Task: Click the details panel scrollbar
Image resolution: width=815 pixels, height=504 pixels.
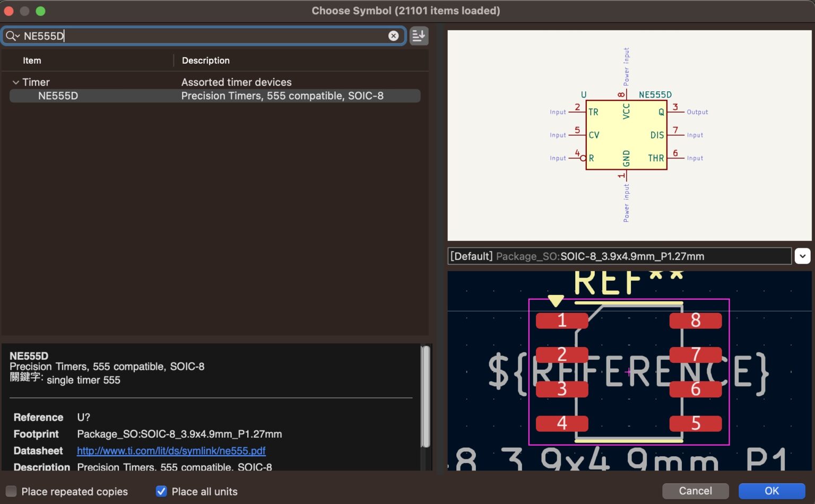Action: [x=426, y=396]
